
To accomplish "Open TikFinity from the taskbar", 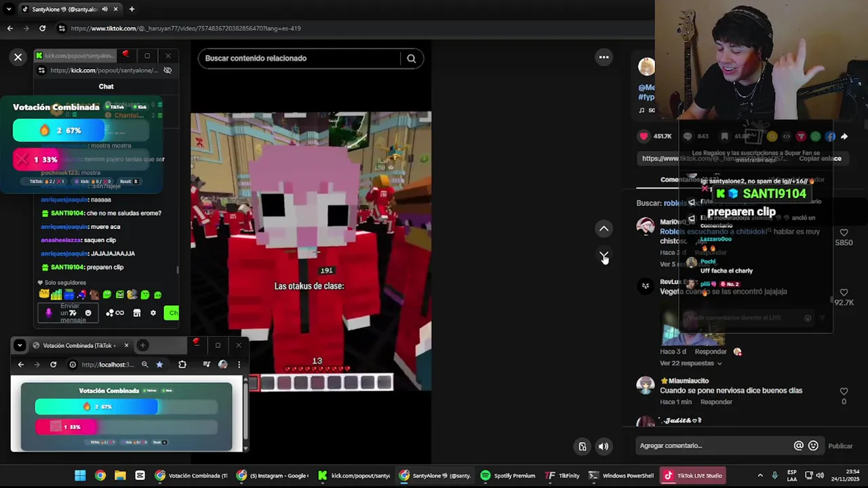I will [x=561, y=476].
